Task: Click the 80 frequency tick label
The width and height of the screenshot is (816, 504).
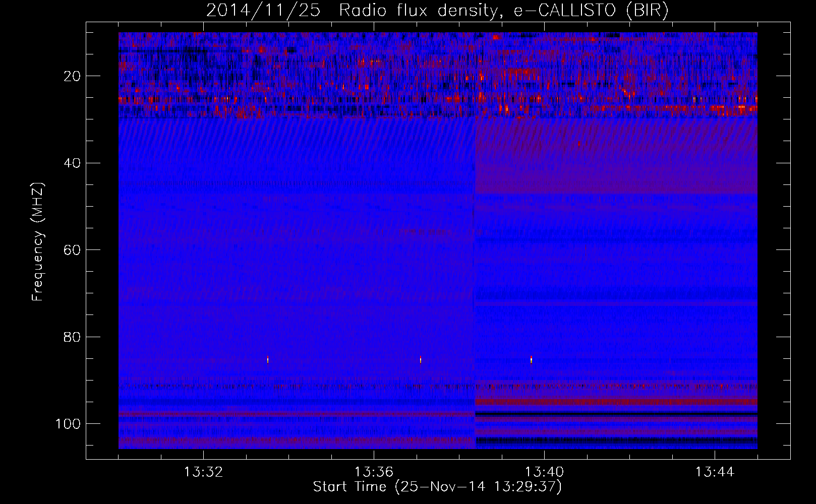Action: [72, 337]
